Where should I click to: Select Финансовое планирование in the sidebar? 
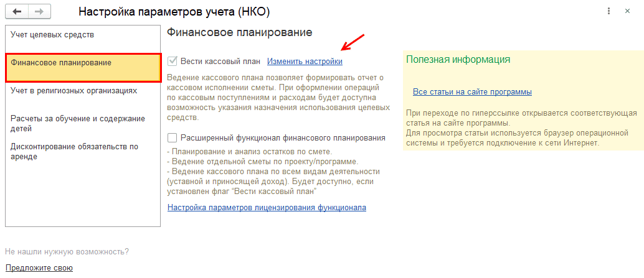point(61,63)
